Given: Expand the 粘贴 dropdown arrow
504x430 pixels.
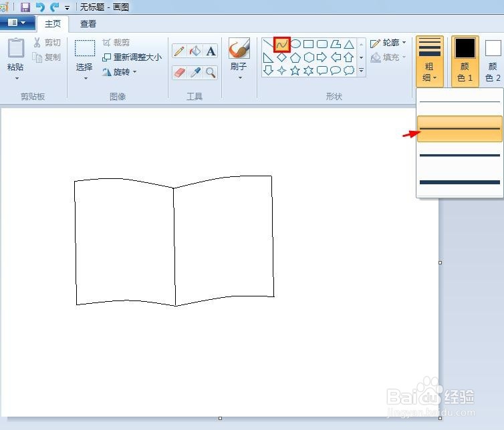Looking at the screenshot, I should [x=17, y=78].
